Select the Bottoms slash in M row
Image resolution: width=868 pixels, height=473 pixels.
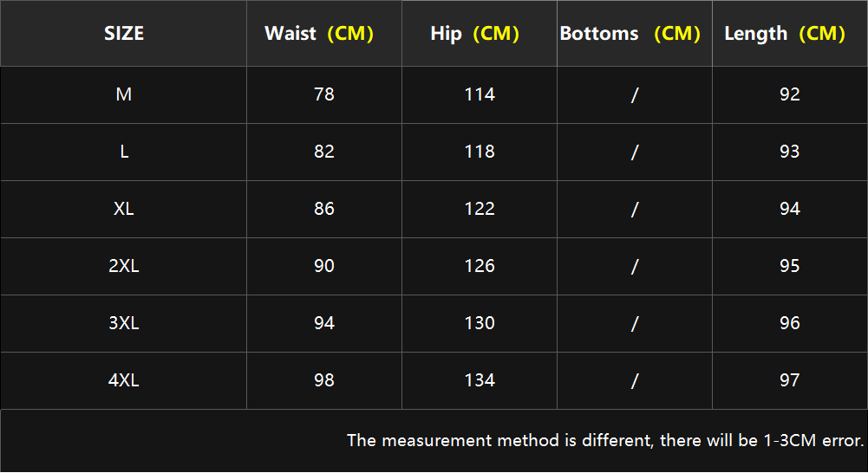(x=635, y=95)
